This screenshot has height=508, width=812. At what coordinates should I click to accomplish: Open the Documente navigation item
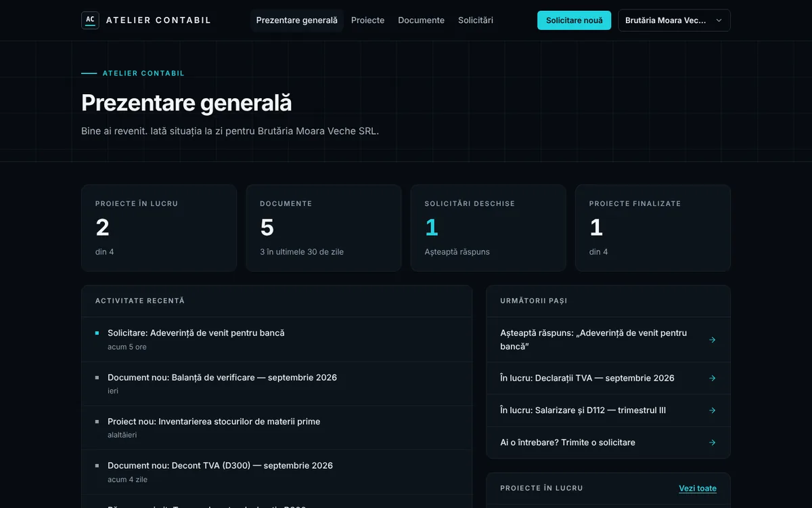[x=422, y=20]
